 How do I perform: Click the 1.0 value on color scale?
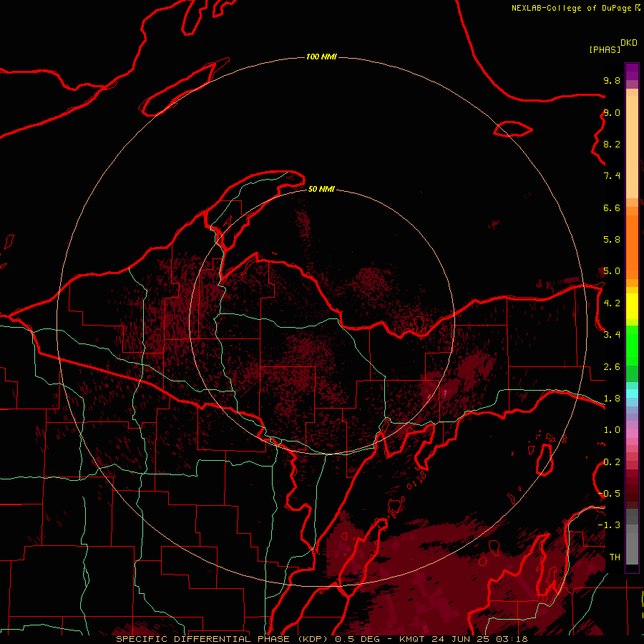click(612, 430)
